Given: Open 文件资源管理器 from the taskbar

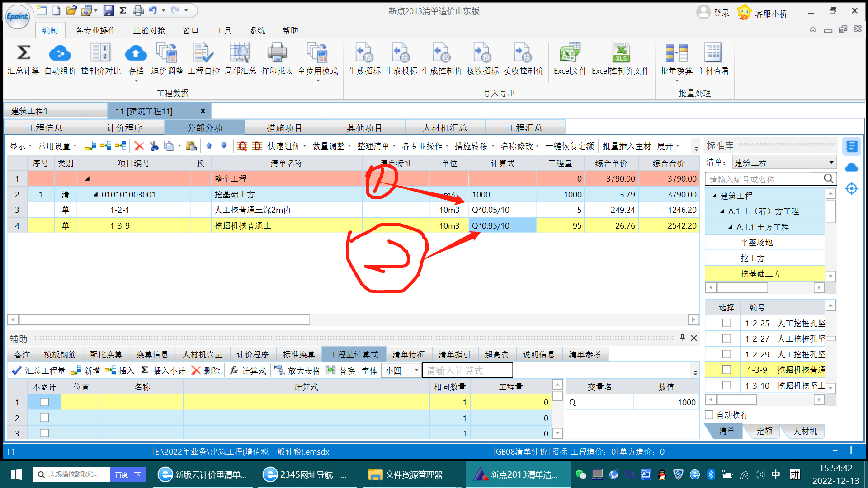Looking at the screenshot, I should coord(405,474).
